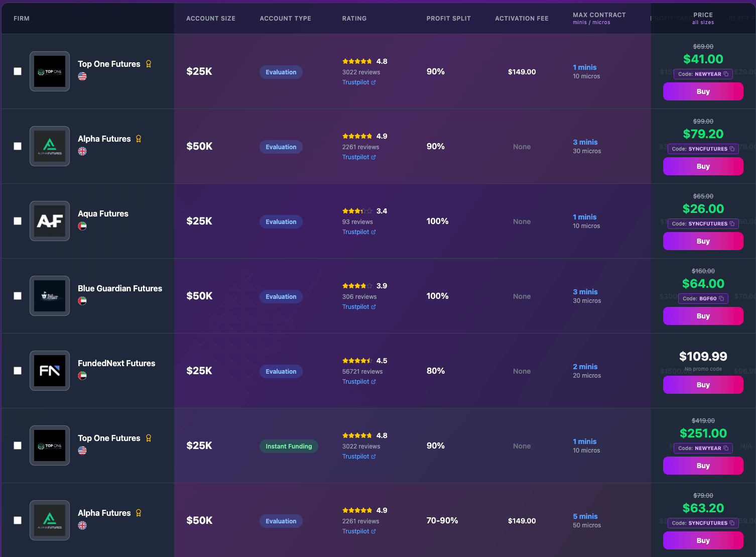
Task: Click the UK flag icon beside Alpha Futures
Action: click(x=82, y=151)
